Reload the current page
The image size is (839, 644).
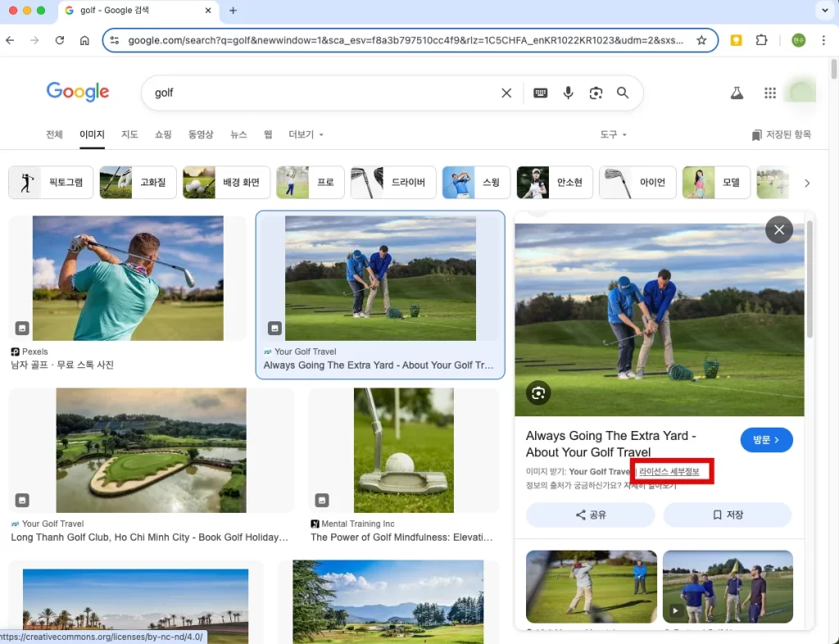(60, 40)
